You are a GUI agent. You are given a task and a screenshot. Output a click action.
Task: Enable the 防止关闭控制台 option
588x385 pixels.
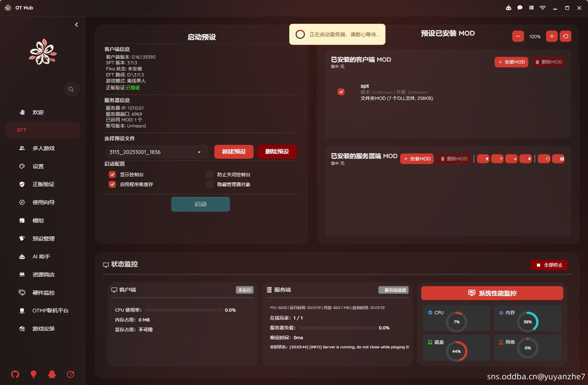(209, 175)
